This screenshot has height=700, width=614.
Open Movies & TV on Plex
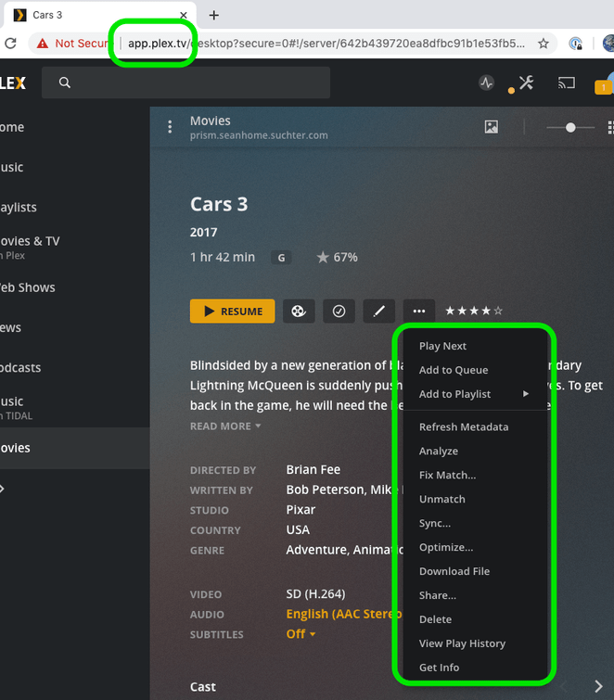click(x=74, y=248)
